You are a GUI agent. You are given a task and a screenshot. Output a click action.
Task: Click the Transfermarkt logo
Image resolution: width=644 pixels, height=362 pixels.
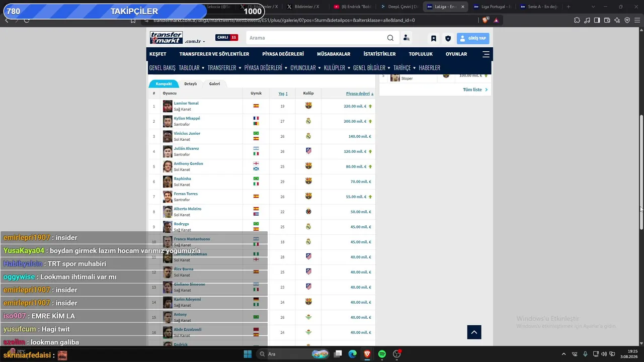pos(166,38)
